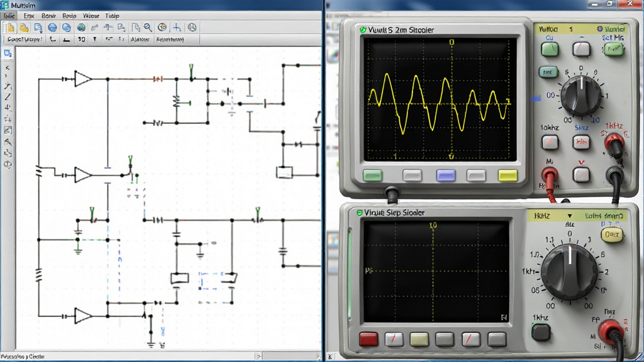Select the round indicator in upper oscilloscope header
The width and height of the screenshot is (644, 362).
pyautogui.click(x=599, y=29)
